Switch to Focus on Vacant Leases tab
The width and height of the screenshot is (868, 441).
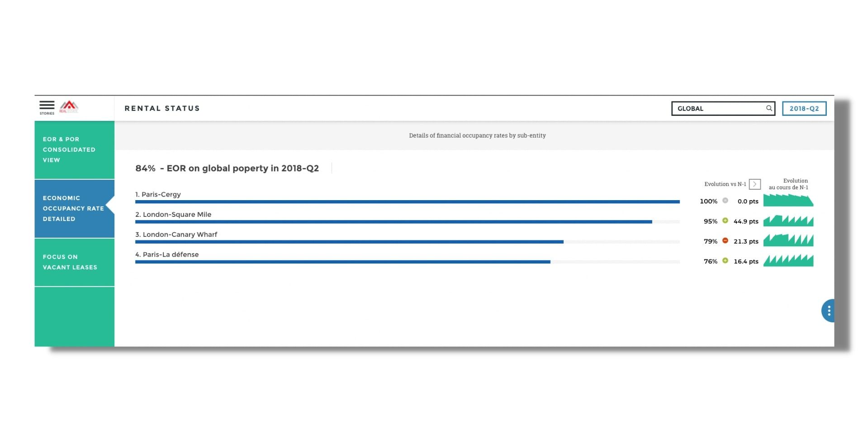click(74, 262)
